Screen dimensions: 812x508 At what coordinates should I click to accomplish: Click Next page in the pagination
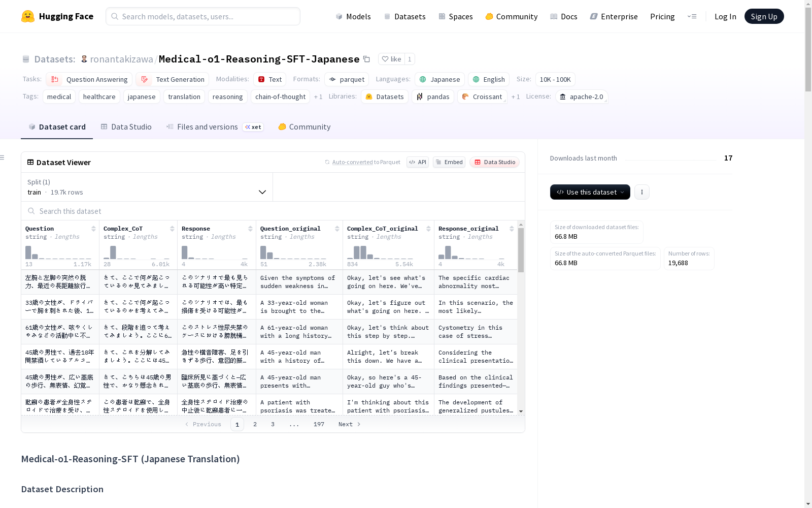[350, 424]
